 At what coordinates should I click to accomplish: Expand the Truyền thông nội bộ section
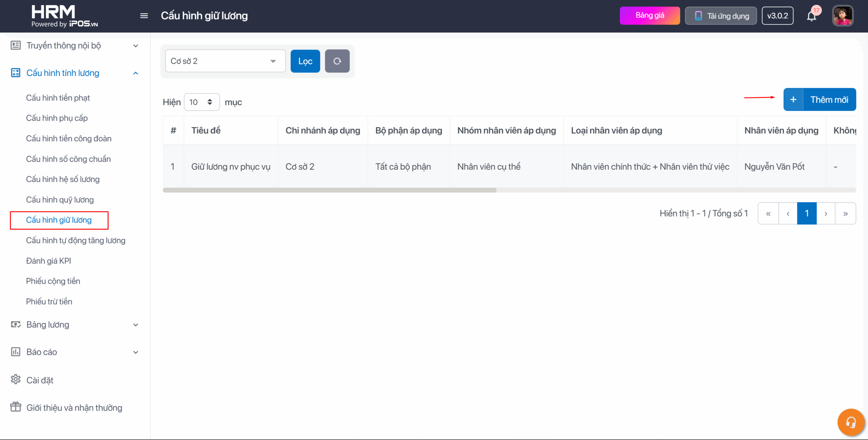tap(136, 46)
